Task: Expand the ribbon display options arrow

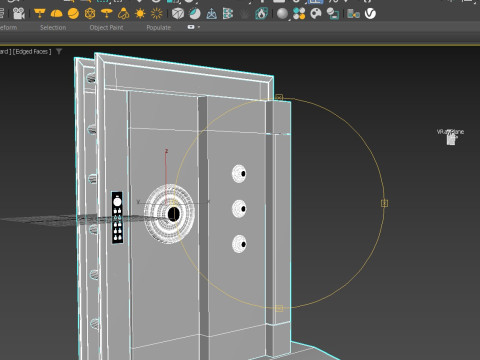Action: coord(199,27)
